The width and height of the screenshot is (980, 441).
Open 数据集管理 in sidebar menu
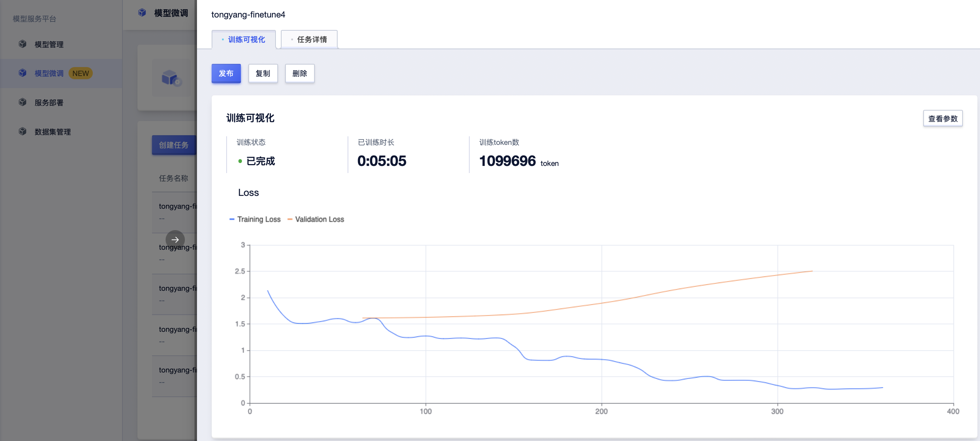pos(52,132)
